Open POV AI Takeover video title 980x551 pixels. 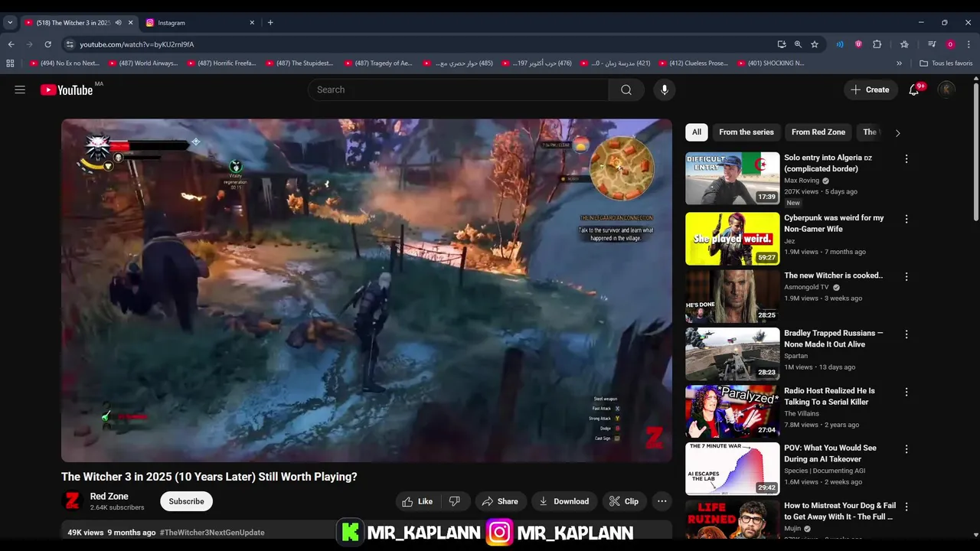(830, 454)
